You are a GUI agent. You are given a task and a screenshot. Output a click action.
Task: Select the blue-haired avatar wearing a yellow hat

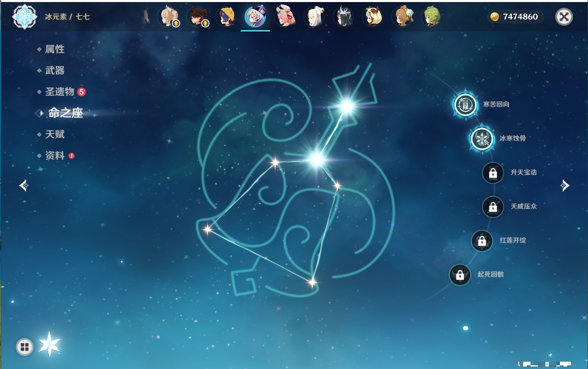tap(227, 17)
